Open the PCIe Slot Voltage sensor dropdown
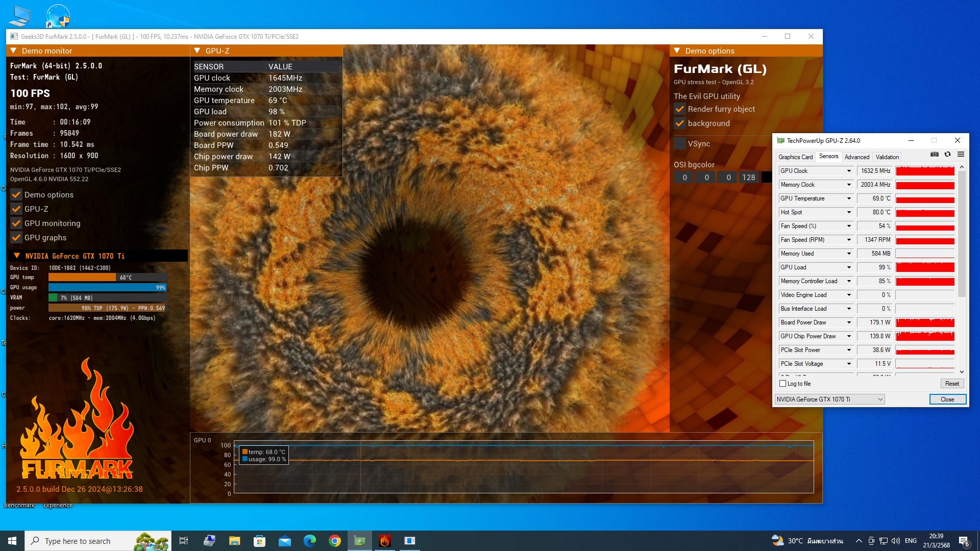The height and width of the screenshot is (551, 980). tap(849, 364)
